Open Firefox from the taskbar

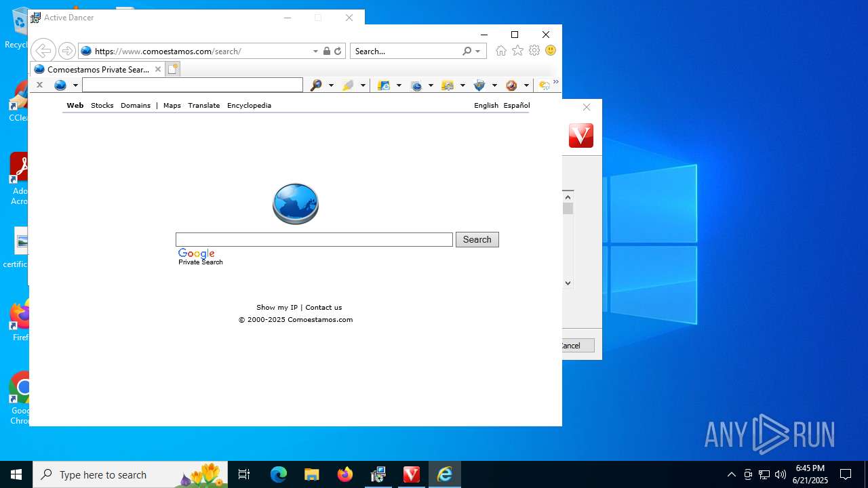[x=344, y=474]
